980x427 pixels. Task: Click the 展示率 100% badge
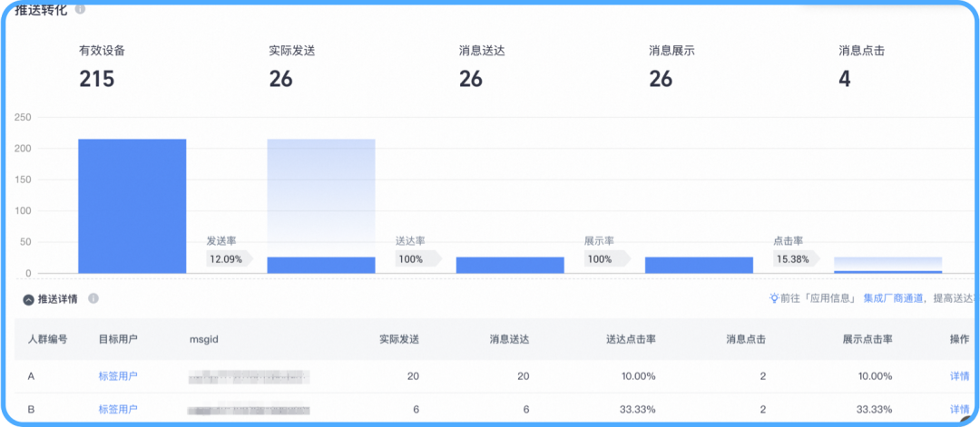pyautogui.click(x=607, y=259)
